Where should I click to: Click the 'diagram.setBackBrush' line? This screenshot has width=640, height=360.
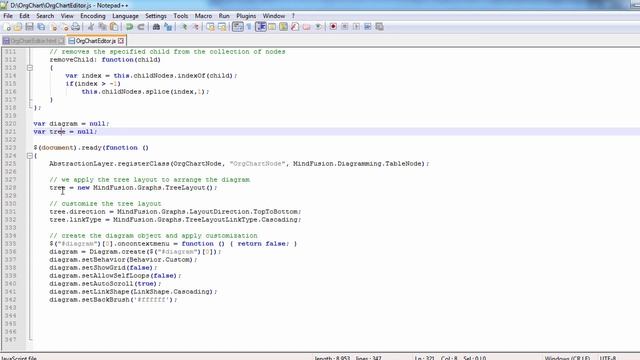click(113, 300)
